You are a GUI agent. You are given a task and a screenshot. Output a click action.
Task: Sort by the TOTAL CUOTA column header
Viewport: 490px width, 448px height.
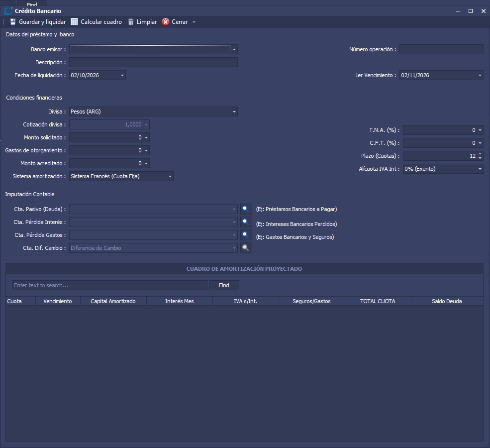pos(378,301)
